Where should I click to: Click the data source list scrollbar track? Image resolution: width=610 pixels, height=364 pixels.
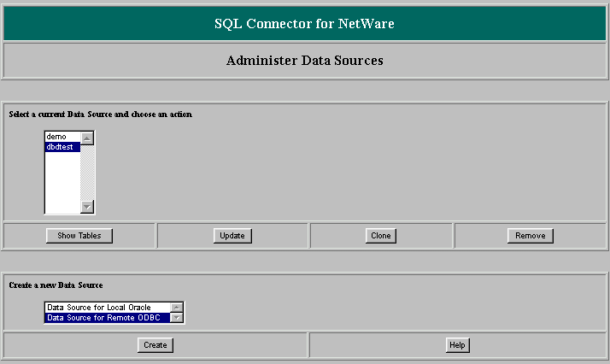pos(87,173)
